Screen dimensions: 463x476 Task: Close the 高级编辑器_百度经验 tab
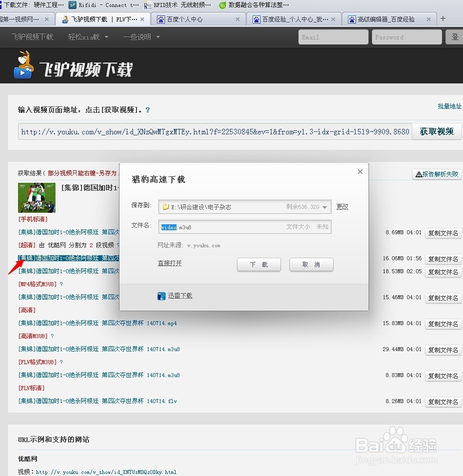428,19
